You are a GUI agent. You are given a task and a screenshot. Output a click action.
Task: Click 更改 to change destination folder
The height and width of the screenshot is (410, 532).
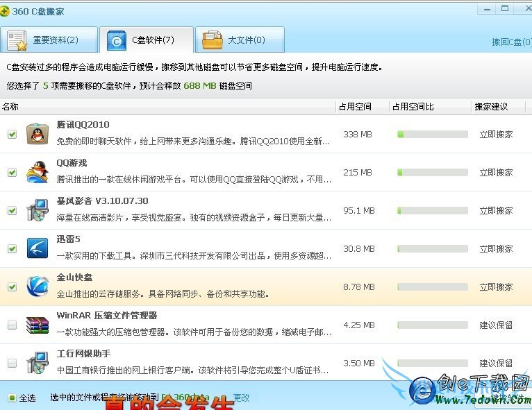(x=241, y=398)
